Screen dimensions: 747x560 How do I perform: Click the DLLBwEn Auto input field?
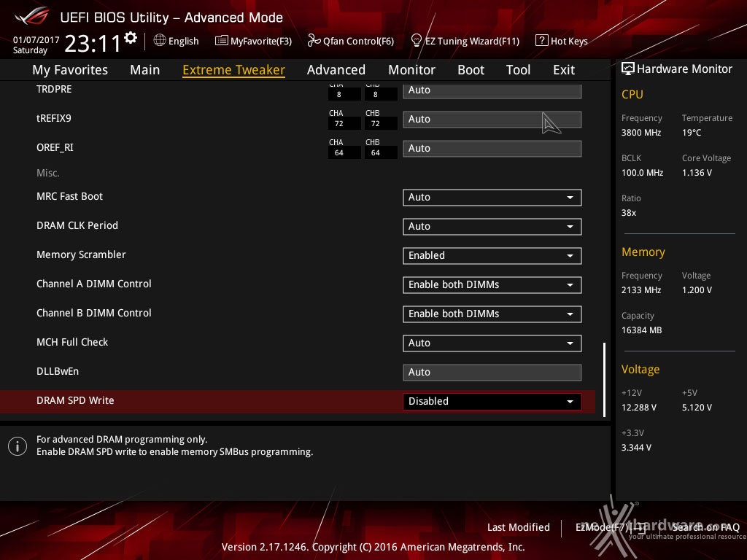coord(492,373)
